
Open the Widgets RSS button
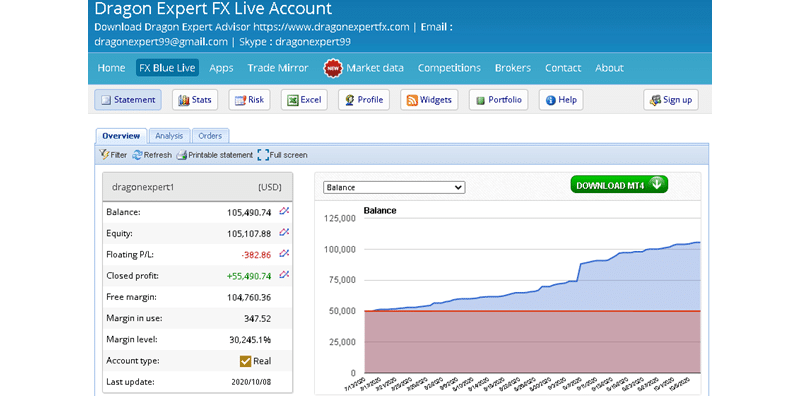click(x=429, y=100)
